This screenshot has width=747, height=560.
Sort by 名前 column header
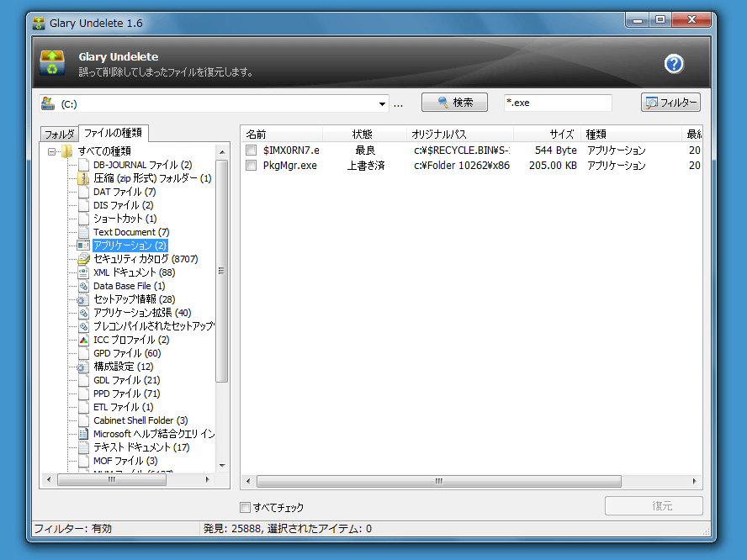point(282,135)
